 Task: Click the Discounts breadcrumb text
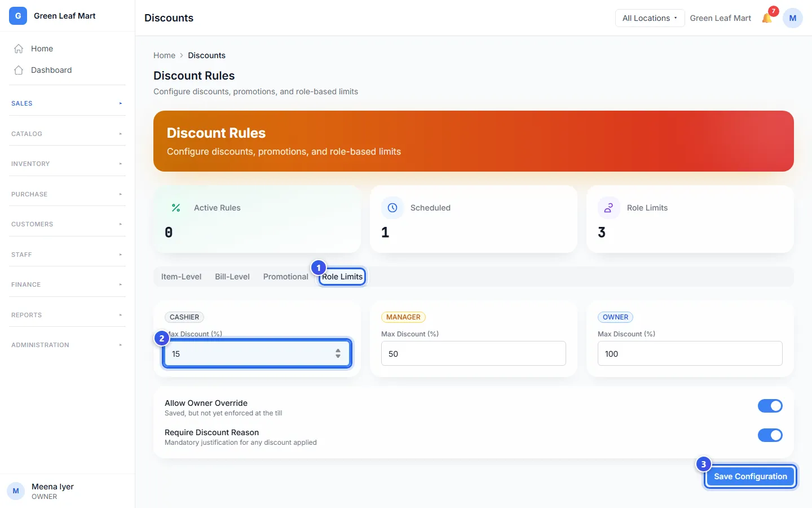click(x=206, y=55)
